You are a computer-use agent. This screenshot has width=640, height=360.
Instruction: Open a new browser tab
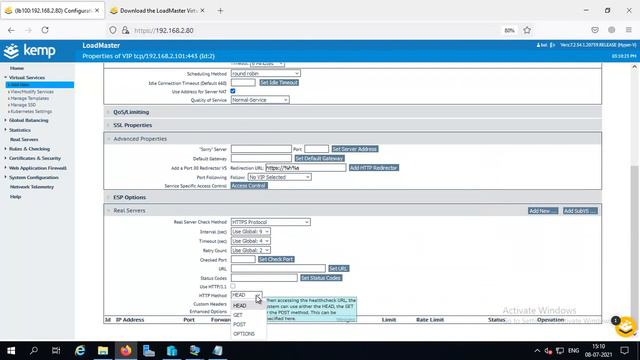coord(220,11)
